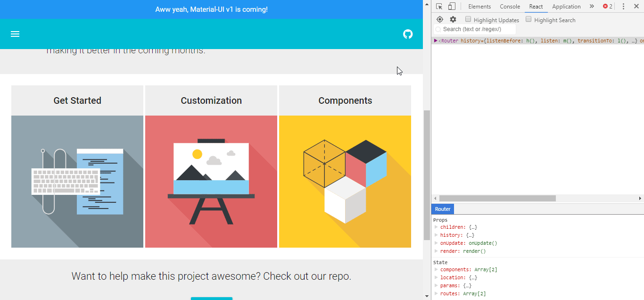The image size is (644, 300).
Task: Click the Get Started keyboard illustration
Action: click(x=77, y=182)
